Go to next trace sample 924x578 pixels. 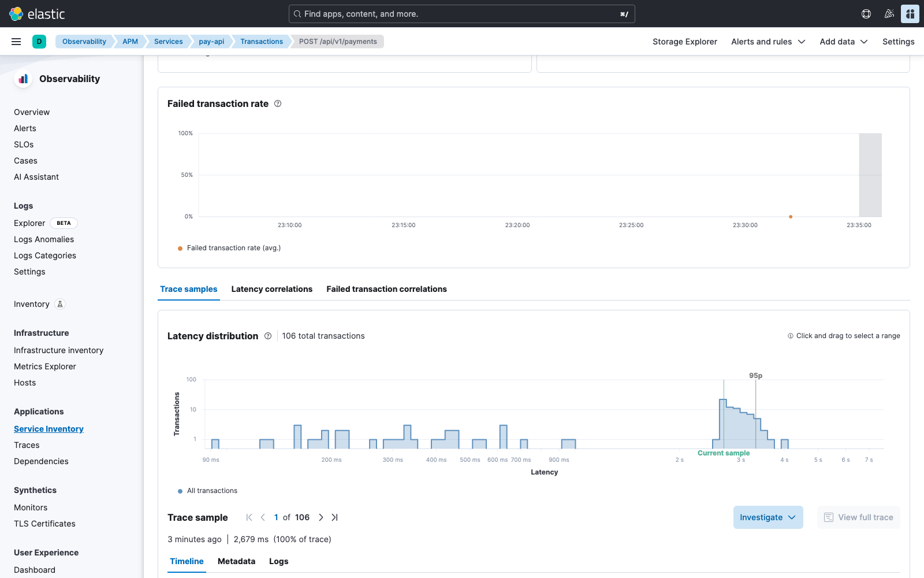[321, 517]
